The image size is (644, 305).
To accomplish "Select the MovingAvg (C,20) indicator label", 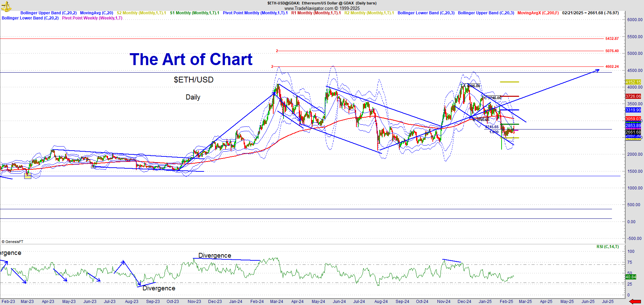I will click(96, 13).
